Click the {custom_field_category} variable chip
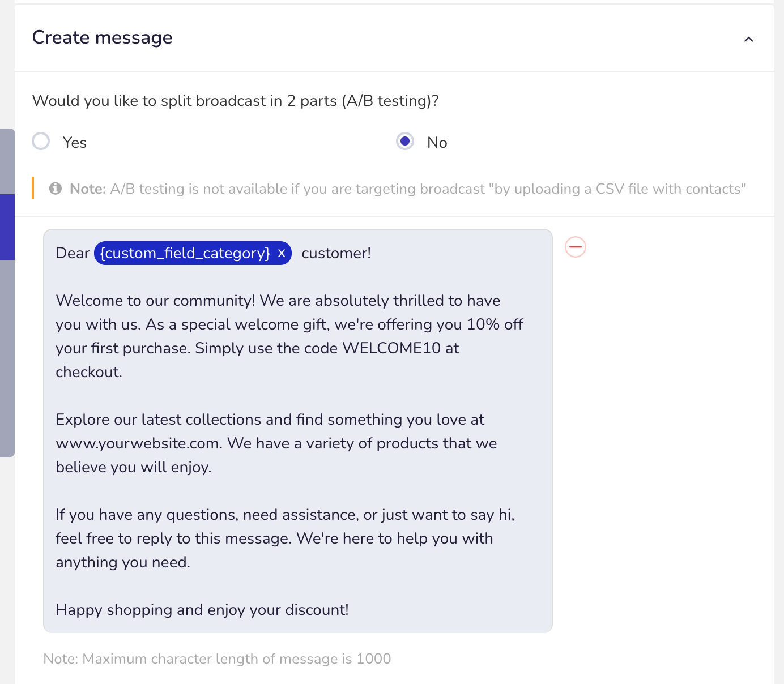This screenshot has width=784, height=684. tap(185, 253)
